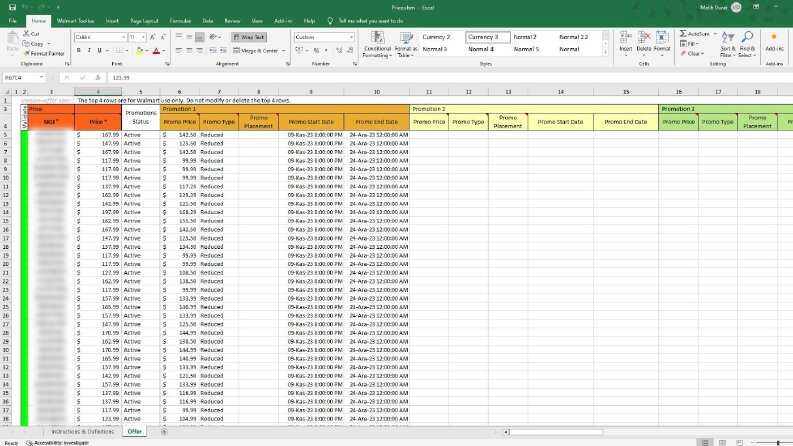The image size is (793, 446).
Task: Click the Tell me what you want search
Action: [x=371, y=21]
